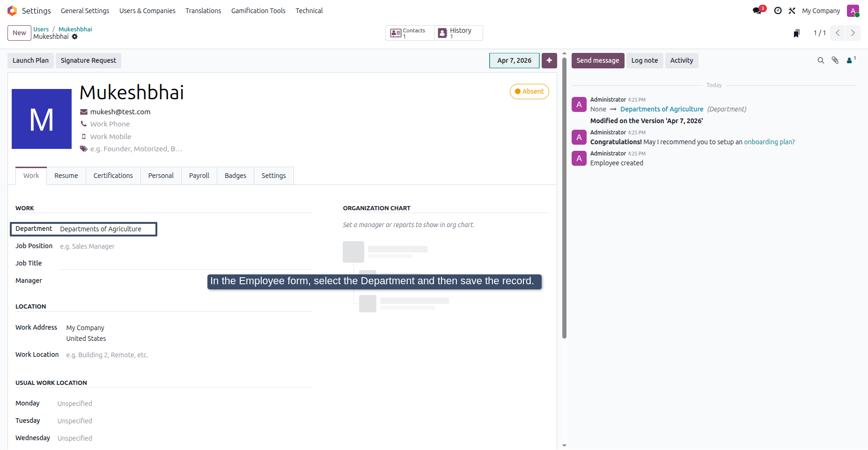Click the tags field placeholder
Screen dimensions: 868x450
click(x=136, y=149)
